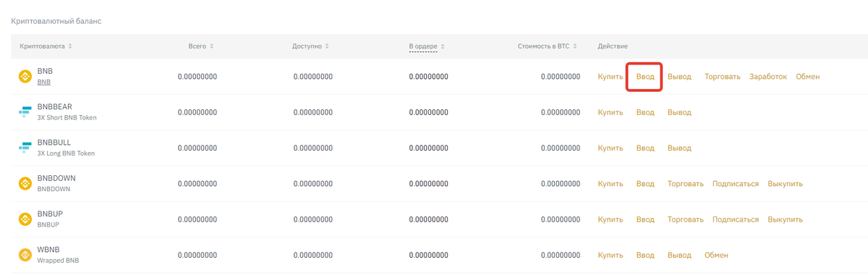The height and width of the screenshot is (278, 868).
Task: Click Ввод in the BNBDOWN row
Action: [x=645, y=183]
